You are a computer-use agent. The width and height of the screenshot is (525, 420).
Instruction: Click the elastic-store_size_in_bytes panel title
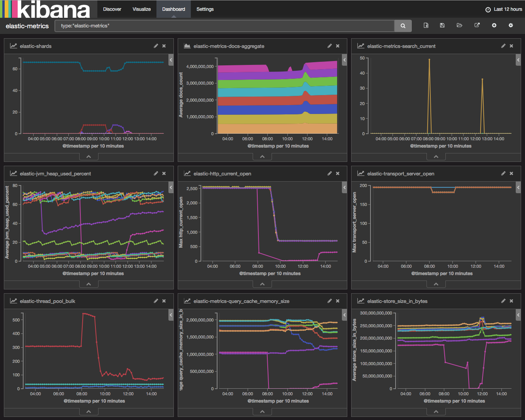pyautogui.click(x=397, y=301)
